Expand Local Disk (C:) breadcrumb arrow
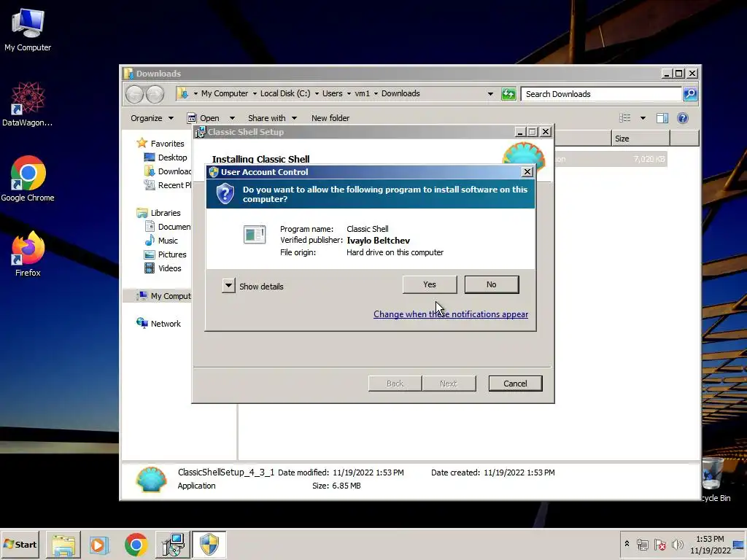 [x=317, y=94]
